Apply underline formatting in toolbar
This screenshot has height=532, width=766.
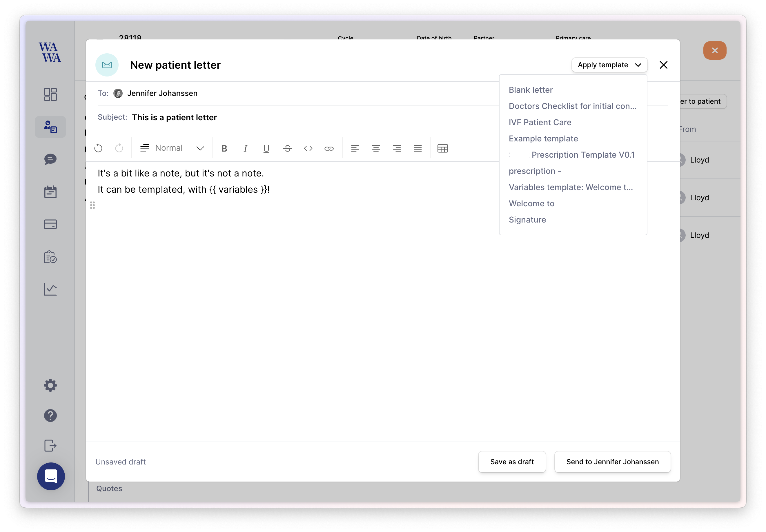(266, 148)
